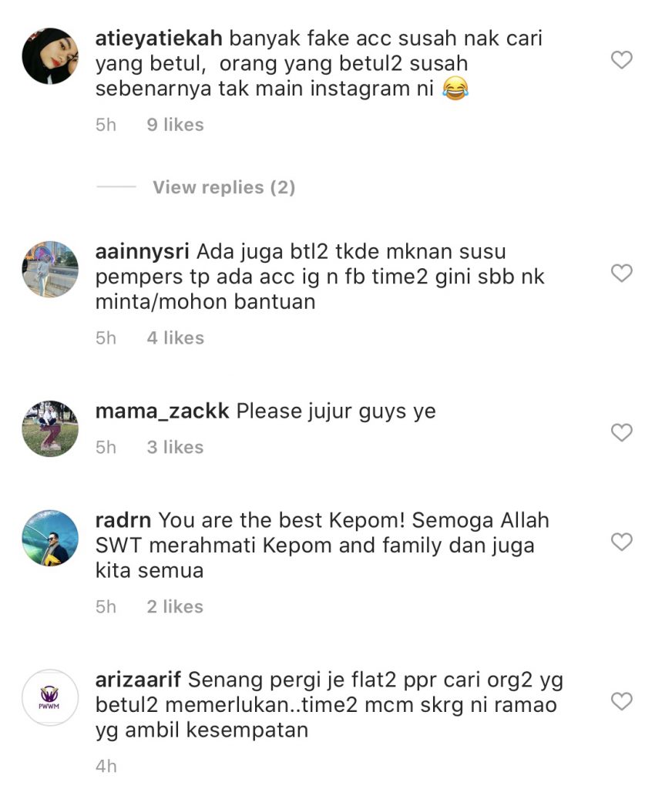Show the 2 likes on radrn's comment
The height and width of the screenshot is (789, 672).
pyautogui.click(x=175, y=607)
